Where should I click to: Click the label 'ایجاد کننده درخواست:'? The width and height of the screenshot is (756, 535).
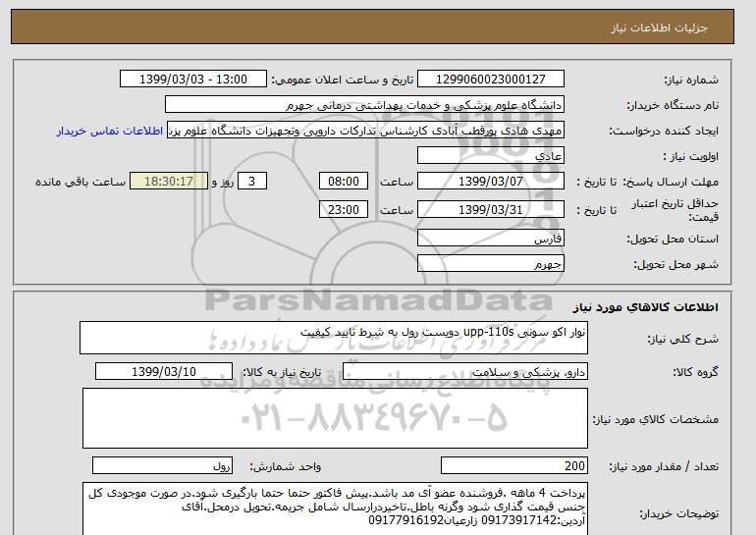coord(664,132)
